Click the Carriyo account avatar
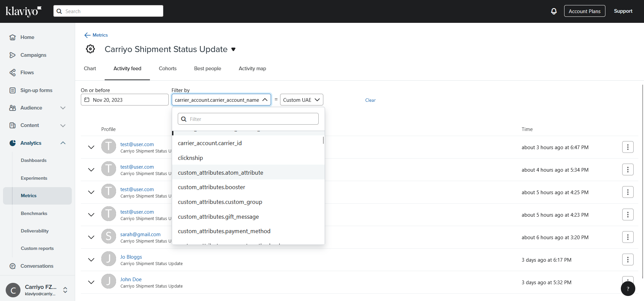The height and width of the screenshot is (301, 644). [13, 290]
